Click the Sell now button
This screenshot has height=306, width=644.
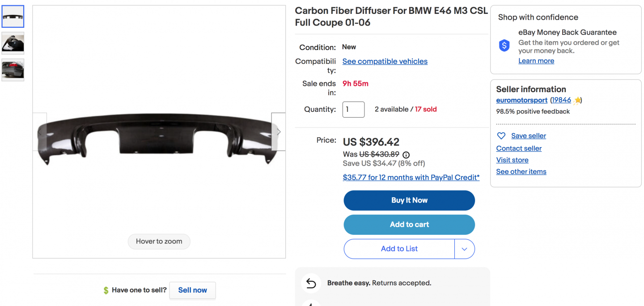coord(192,290)
